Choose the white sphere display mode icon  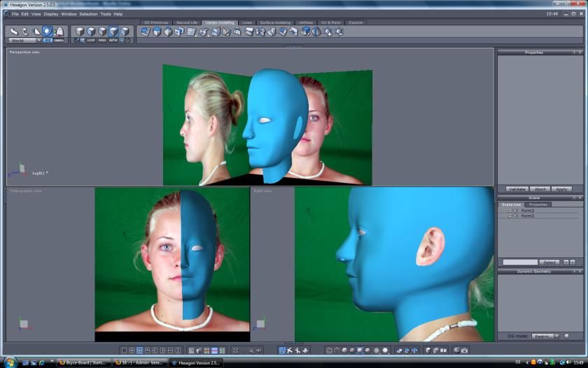(x=385, y=350)
